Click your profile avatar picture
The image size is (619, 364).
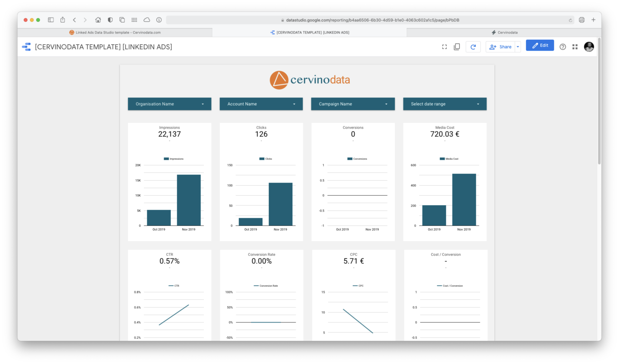(x=588, y=47)
